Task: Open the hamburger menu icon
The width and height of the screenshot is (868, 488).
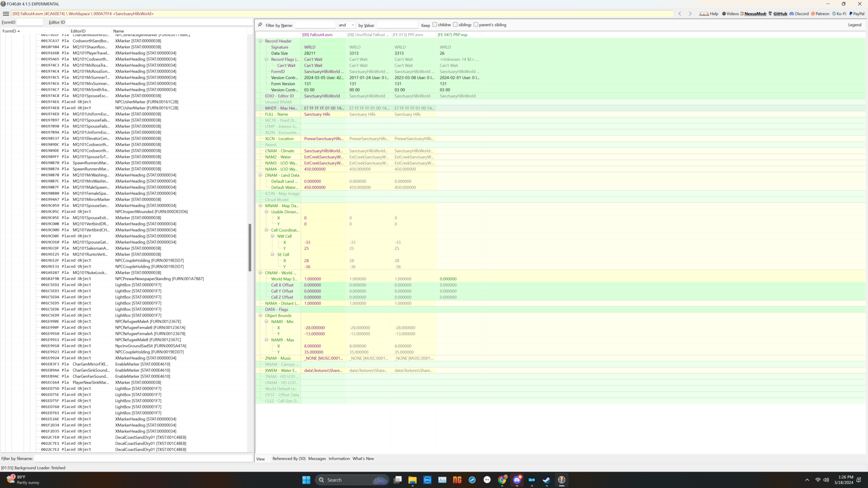Action: (6, 14)
